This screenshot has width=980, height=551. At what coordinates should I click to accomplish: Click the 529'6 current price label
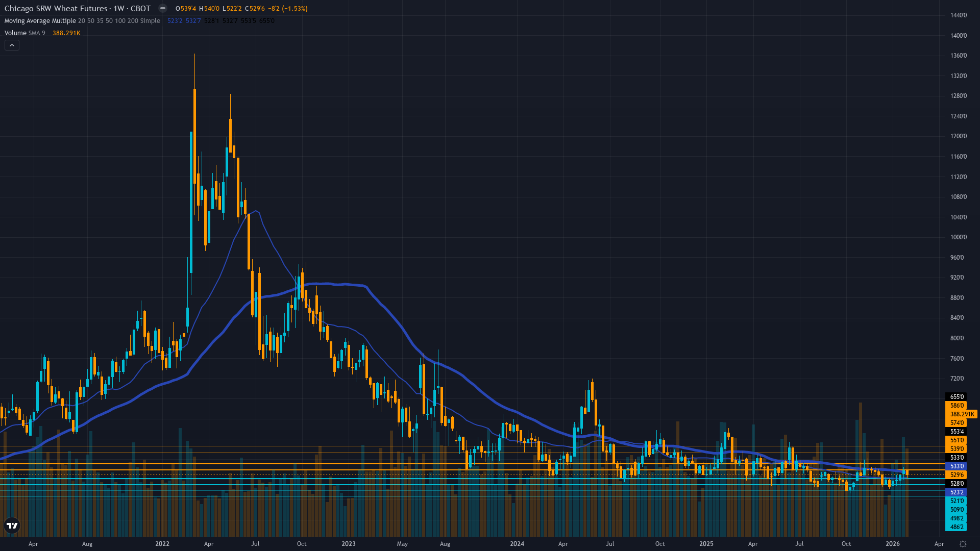click(x=957, y=475)
